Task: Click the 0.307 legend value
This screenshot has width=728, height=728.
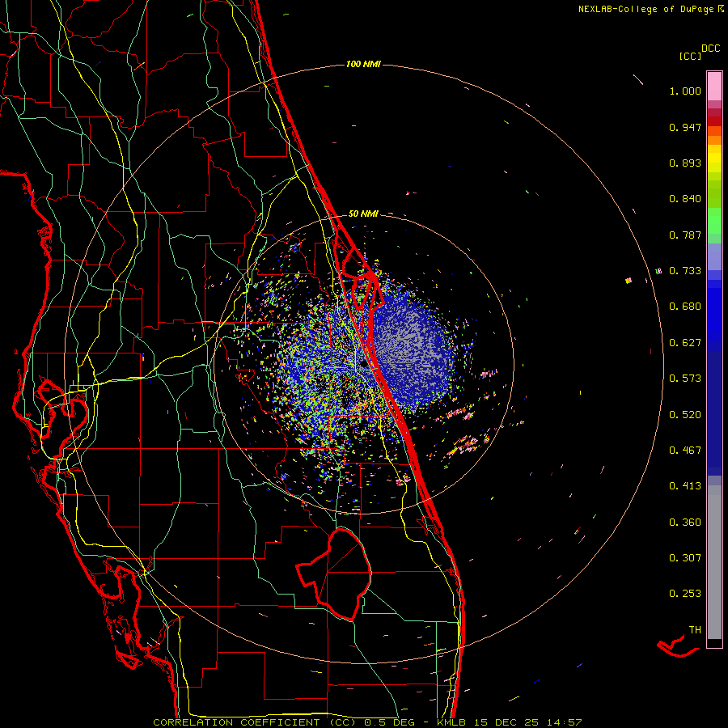Action: coord(685,558)
